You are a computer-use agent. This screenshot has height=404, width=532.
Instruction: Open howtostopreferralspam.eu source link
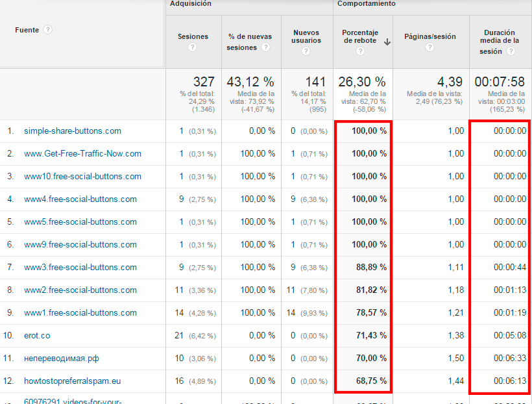click(71, 381)
